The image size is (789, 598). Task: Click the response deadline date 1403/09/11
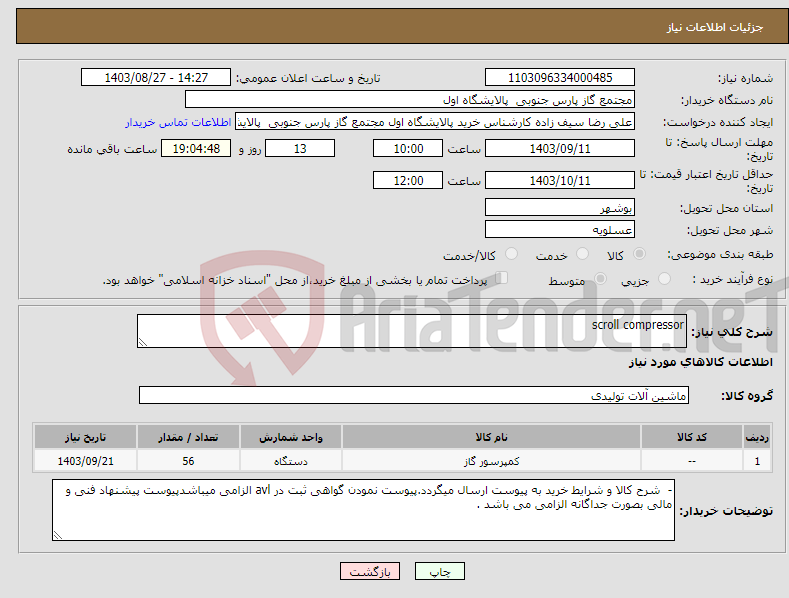pos(560,148)
